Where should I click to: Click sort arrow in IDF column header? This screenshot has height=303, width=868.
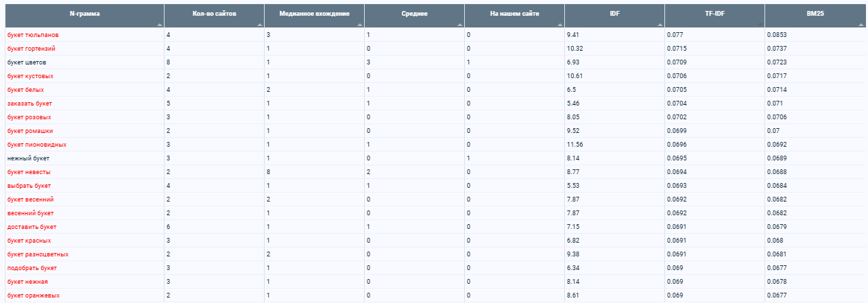[x=660, y=25]
